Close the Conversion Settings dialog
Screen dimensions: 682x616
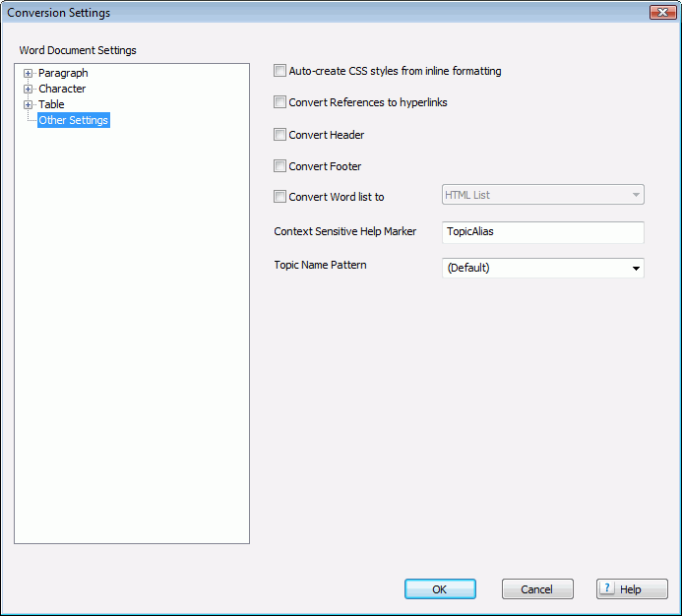pyautogui.click(x=662, y=13)
